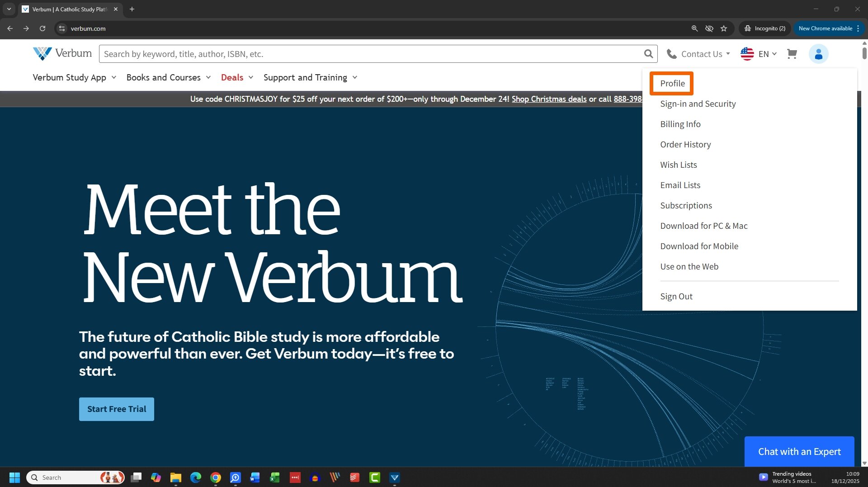The width and height of the screenshot is (868, 487).
Task: Open the taskbar clock and date
Action: tap(845, 478)
